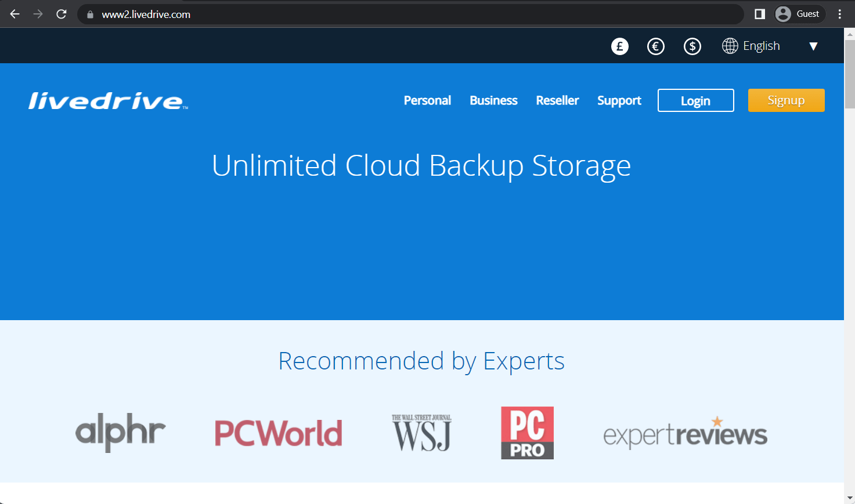Open the Personal menu item
855x504 pixels.
coord(427,100)
